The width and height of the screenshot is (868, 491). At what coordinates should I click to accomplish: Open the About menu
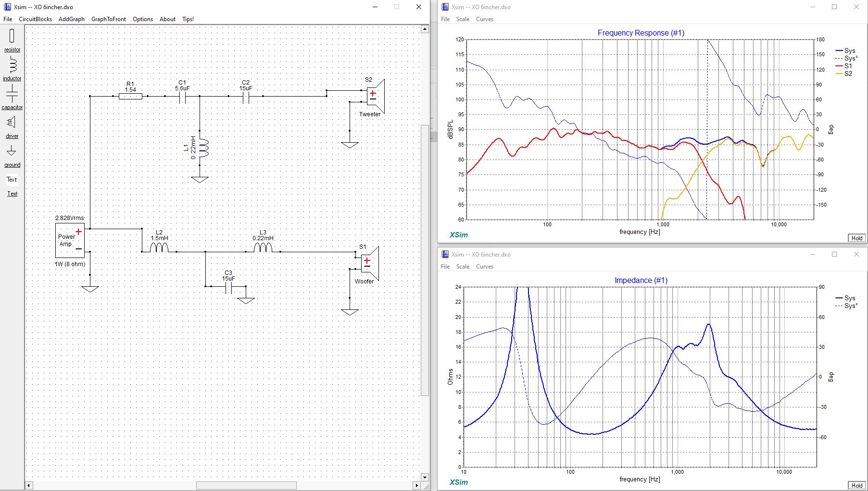[167, 19]
